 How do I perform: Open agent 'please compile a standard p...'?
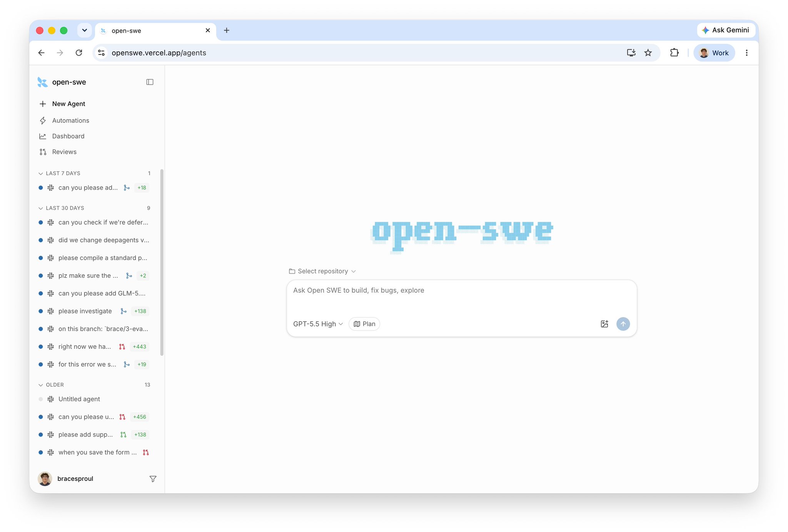click(x=95, y=258)
